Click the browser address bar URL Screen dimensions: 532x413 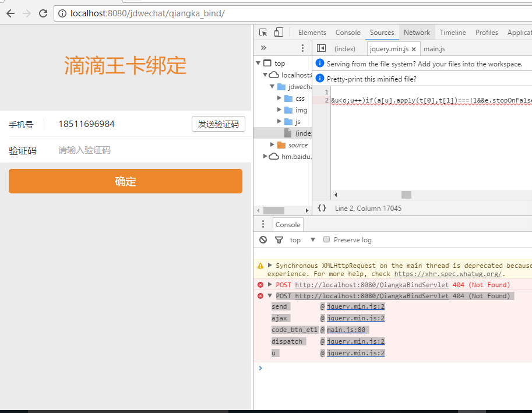click(x=147, y=13)
